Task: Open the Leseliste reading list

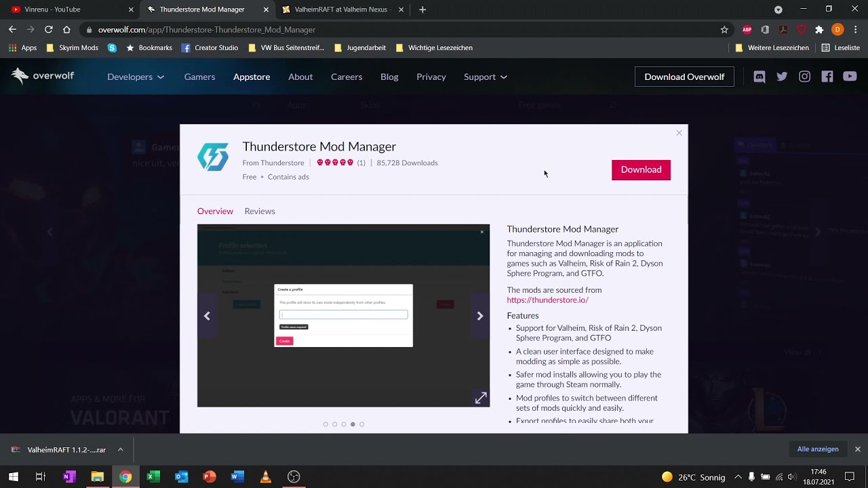Action: 840,48
